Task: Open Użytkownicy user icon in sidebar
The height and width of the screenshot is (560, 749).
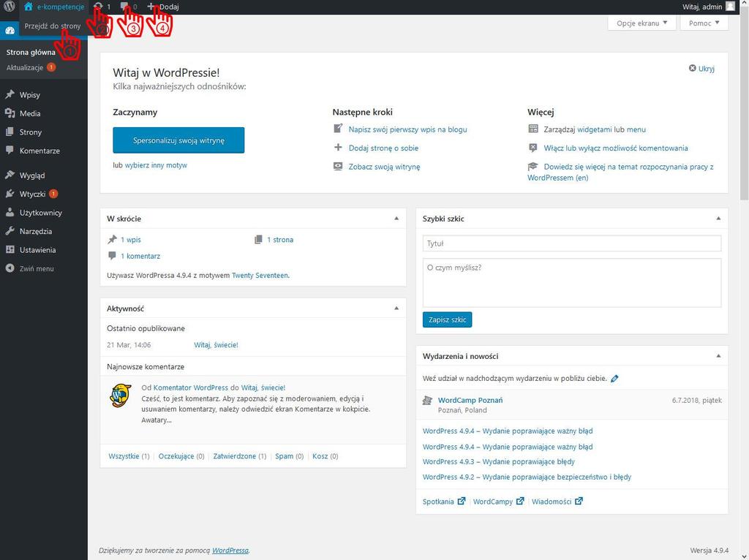Action: (10, 213)
